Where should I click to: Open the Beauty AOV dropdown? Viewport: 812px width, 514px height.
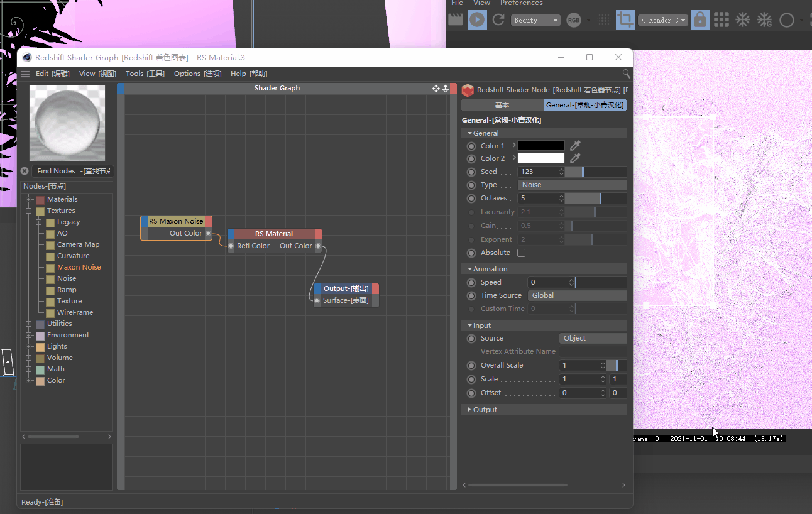pos(535,20)
